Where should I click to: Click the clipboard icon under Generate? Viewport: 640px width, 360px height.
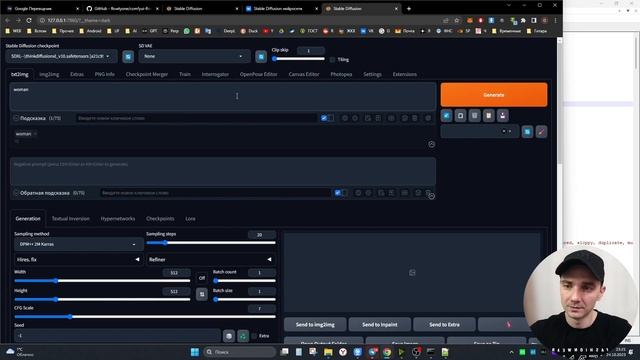pyautogui.click(x=489, y=116)
